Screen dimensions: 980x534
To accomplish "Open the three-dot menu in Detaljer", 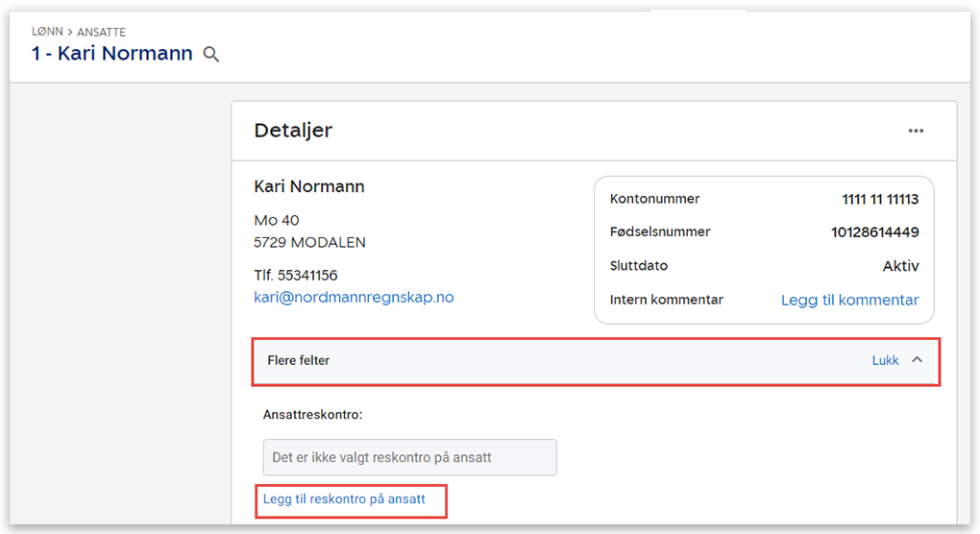I will pos(916,131).
